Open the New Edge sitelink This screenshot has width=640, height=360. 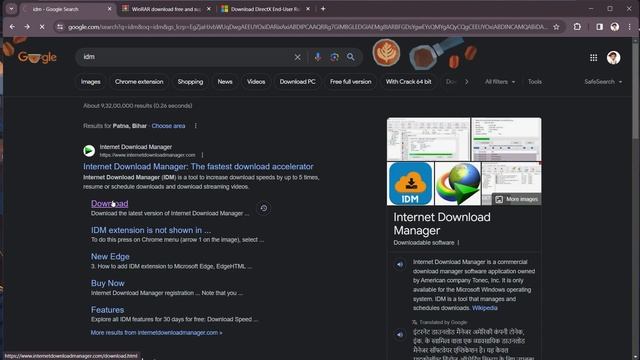(x=110, y=257)
